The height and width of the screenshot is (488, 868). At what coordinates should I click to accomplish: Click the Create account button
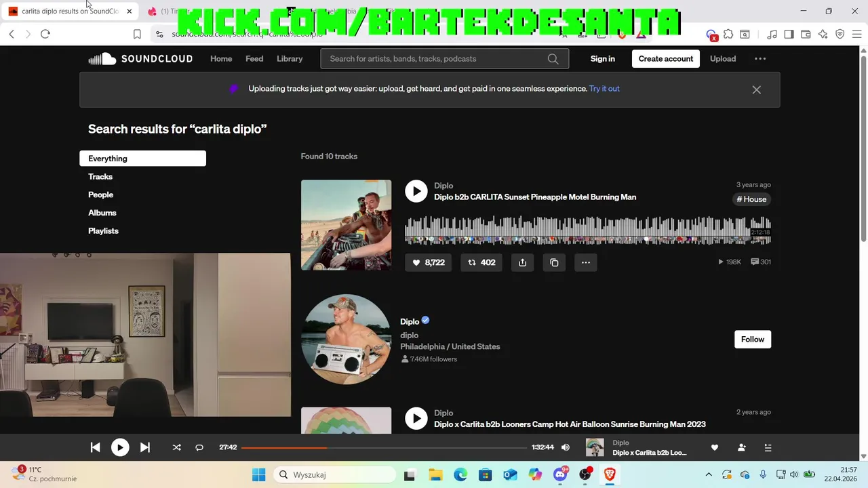click(x=666, y=59)
